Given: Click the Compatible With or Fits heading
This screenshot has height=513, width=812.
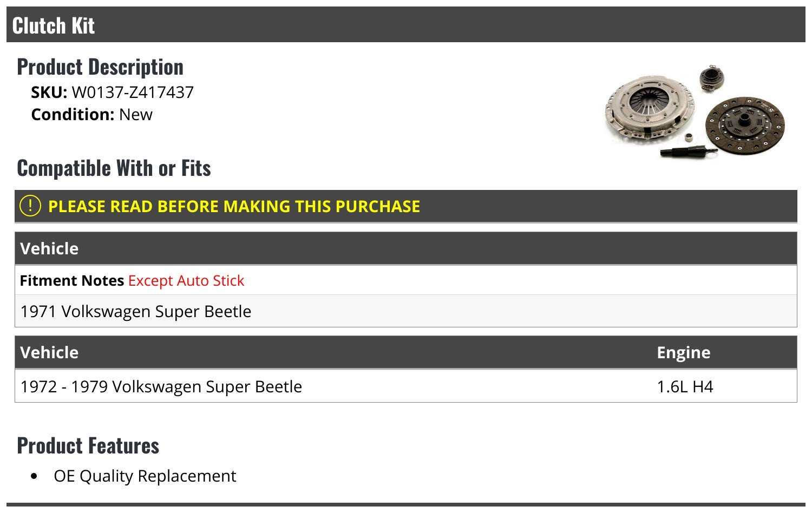Looking at the screenshot, I should pyautogui.click(x=114, y=168).
